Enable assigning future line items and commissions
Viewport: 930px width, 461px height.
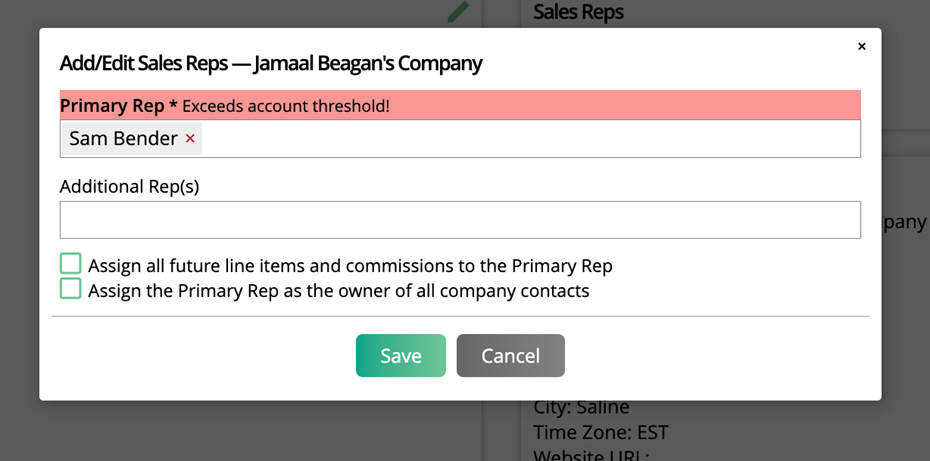70,264
